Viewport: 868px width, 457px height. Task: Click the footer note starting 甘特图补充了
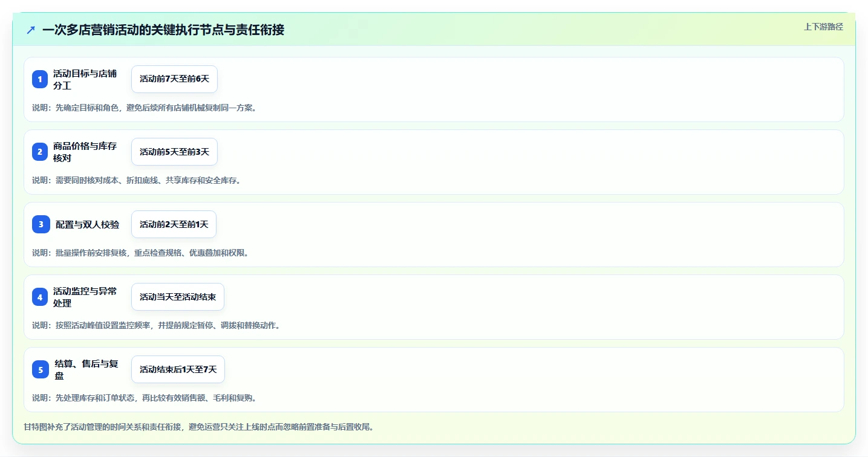coord(199,427)
